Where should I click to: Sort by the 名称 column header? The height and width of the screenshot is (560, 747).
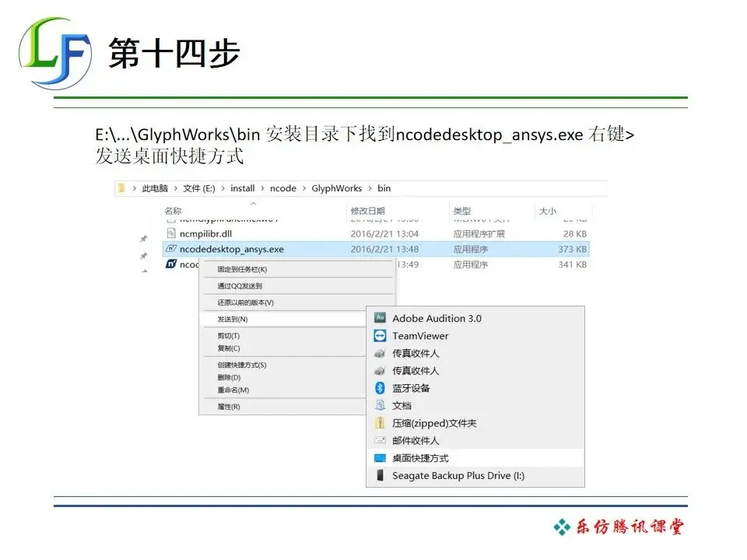[173, 211]
